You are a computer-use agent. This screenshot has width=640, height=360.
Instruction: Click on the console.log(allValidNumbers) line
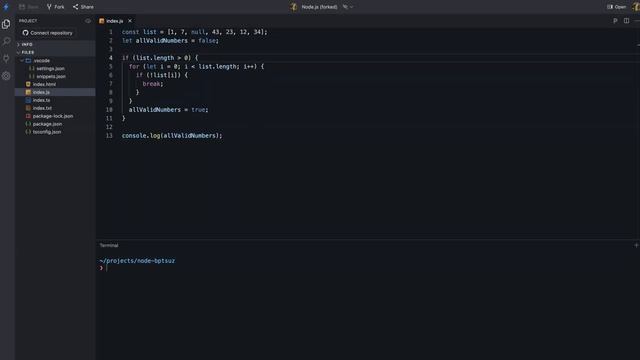pyautogui.click(x=172, y=136)
